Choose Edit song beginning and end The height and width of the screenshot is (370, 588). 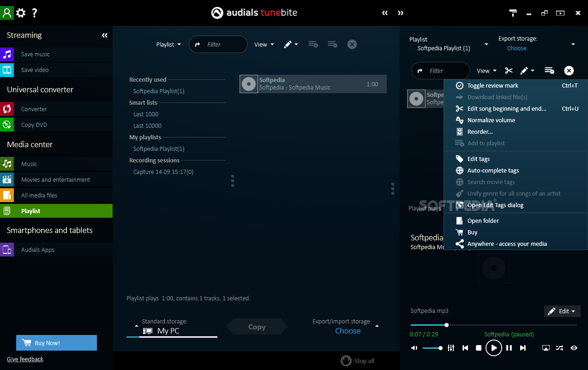516,108
